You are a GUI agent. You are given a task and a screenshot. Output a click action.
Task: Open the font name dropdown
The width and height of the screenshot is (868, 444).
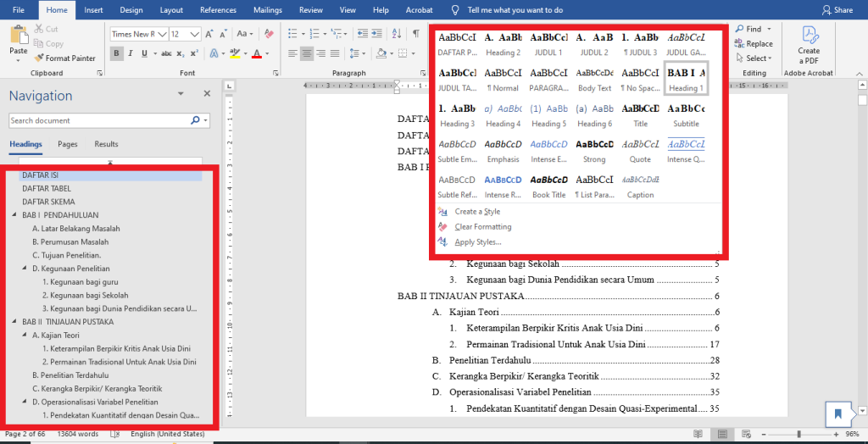(161, 34)
